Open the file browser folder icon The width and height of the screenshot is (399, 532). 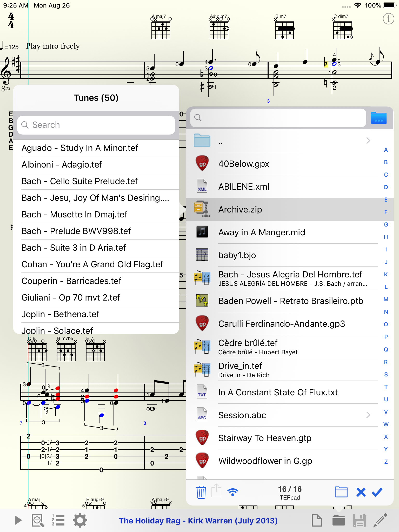tap(339, 520)
